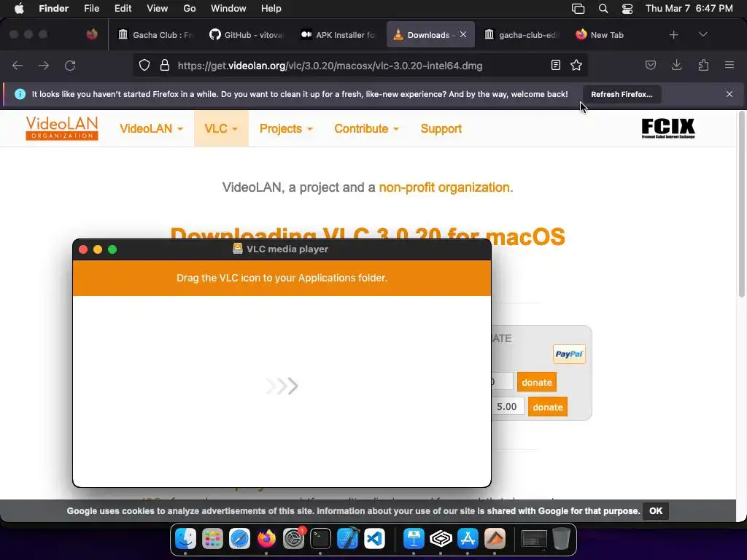
Task: Open Firefox from the Dock
Action: (x=266, y=539)
